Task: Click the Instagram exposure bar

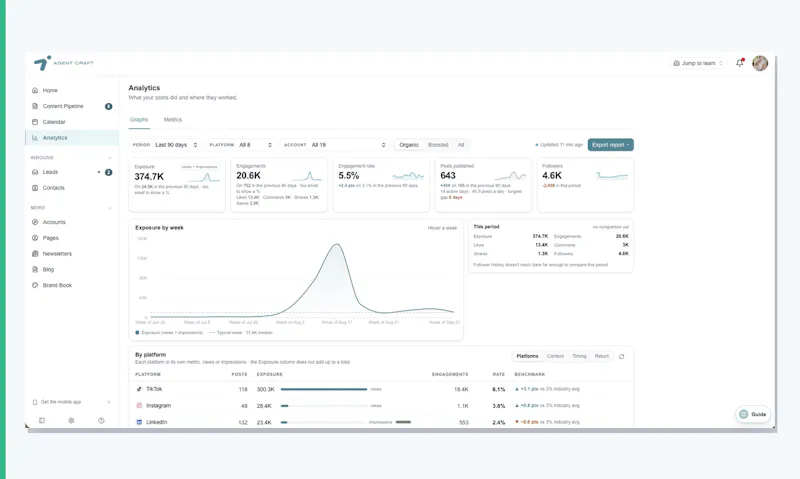Action: [x=323, y=406]
